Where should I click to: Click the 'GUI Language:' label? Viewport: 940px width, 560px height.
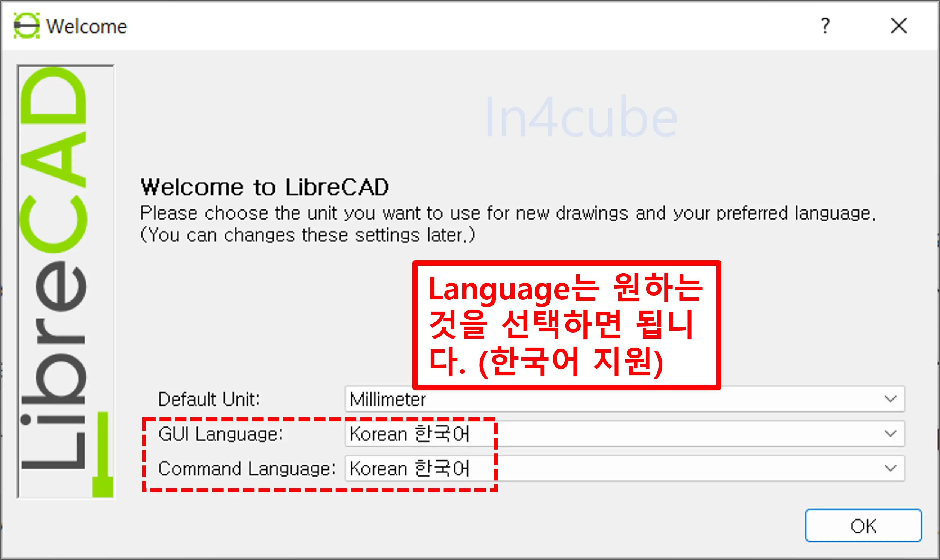[x=220, y=434]
